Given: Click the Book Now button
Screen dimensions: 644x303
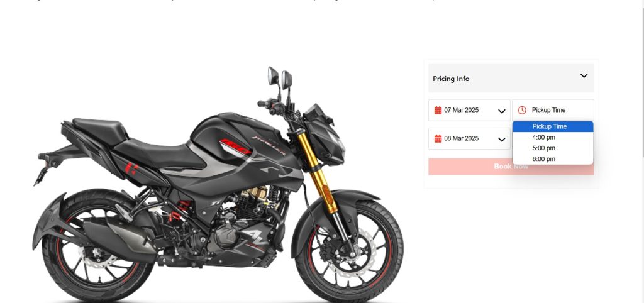Looking at the screenshot, I should [x=511, y=167].
